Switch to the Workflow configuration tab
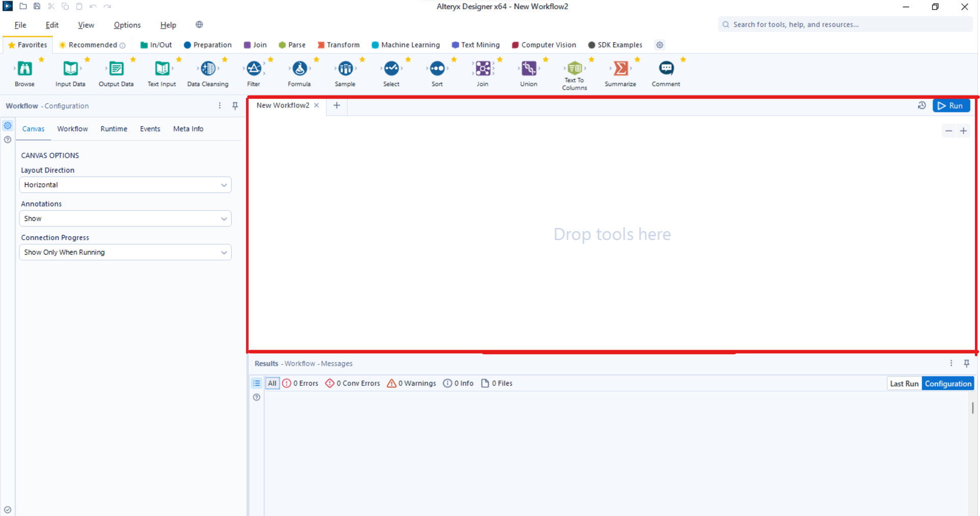 coord(72,129)
